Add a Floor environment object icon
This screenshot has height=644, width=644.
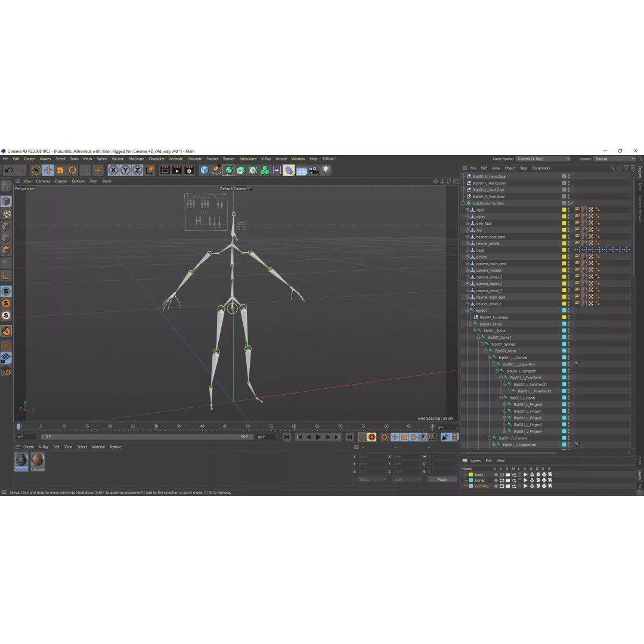click(x=302, y=170)
